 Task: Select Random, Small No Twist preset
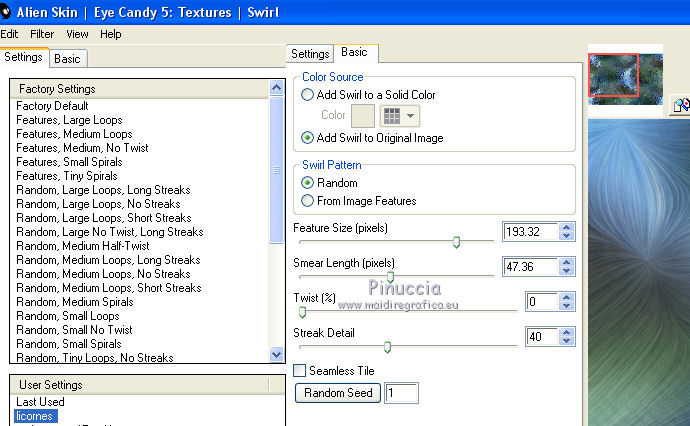click(74, 330)
